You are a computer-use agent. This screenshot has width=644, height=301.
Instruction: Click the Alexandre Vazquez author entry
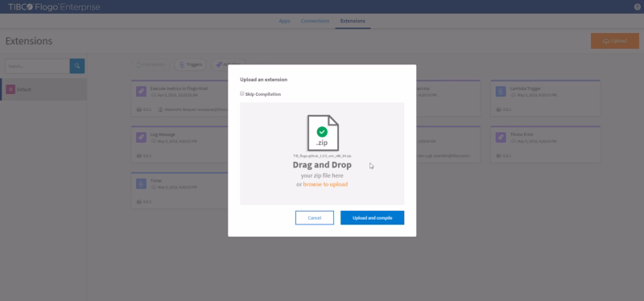193,109
